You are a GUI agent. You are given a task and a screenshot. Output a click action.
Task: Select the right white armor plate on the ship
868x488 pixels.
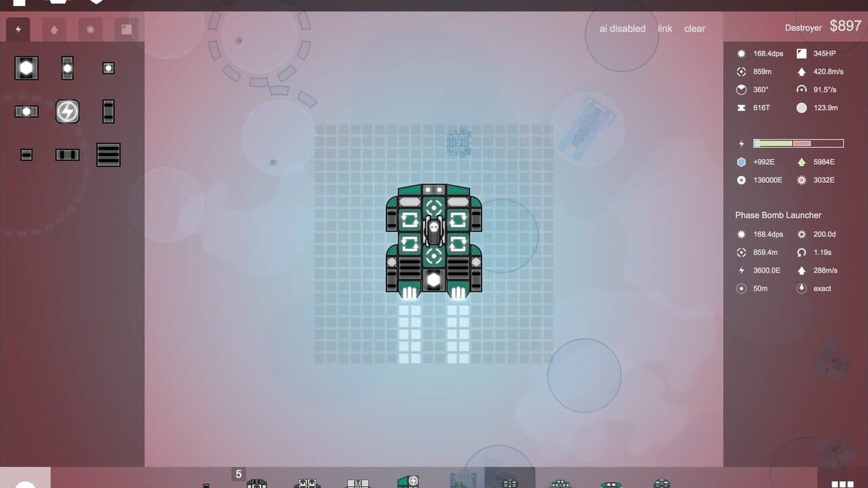coord(458,201)
